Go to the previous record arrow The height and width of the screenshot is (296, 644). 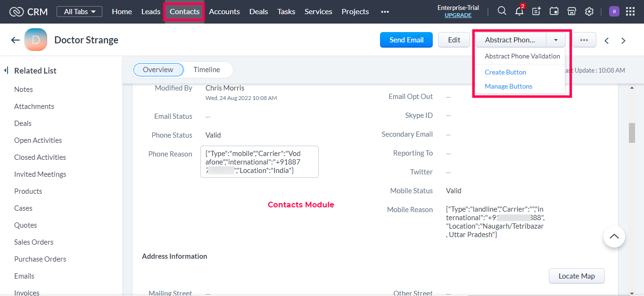[607, 41]
